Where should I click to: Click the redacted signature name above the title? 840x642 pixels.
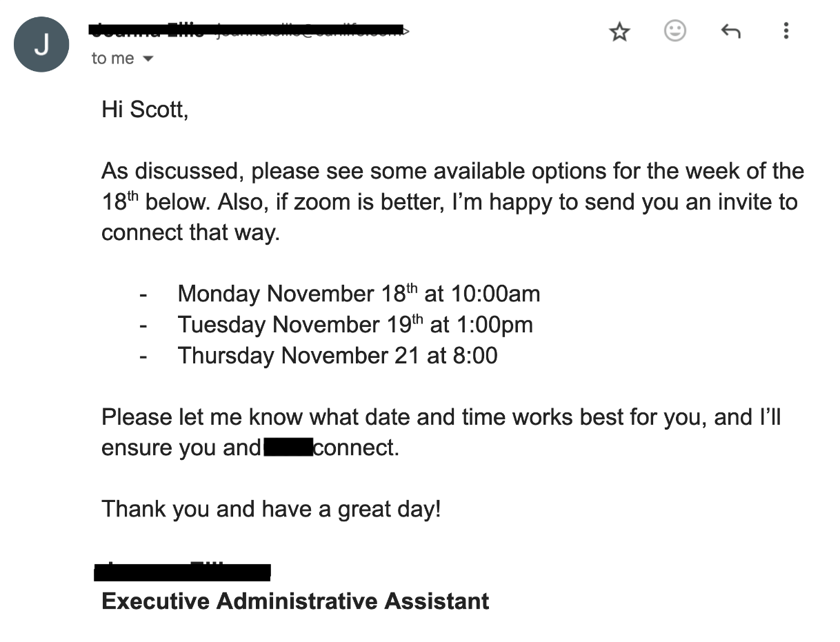pyautogui.click(x=182, y=571)
